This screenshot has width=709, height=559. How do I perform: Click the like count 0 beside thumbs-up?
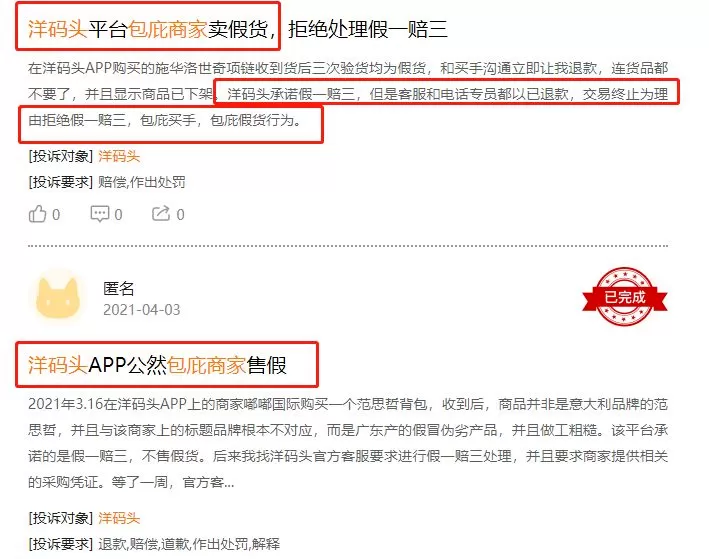point(56,214)
